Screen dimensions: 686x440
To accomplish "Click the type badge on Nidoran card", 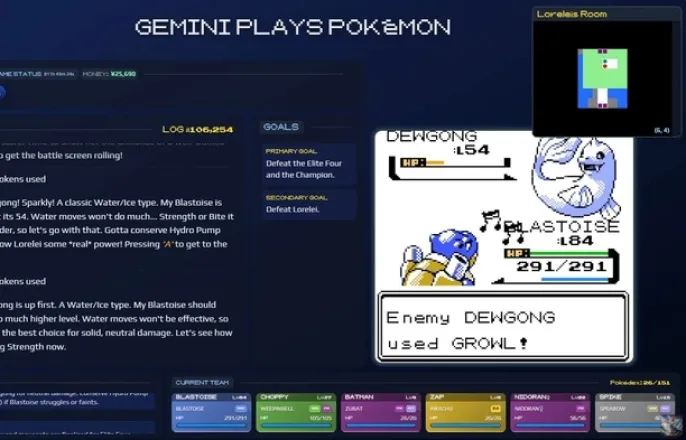I will 580,409.
